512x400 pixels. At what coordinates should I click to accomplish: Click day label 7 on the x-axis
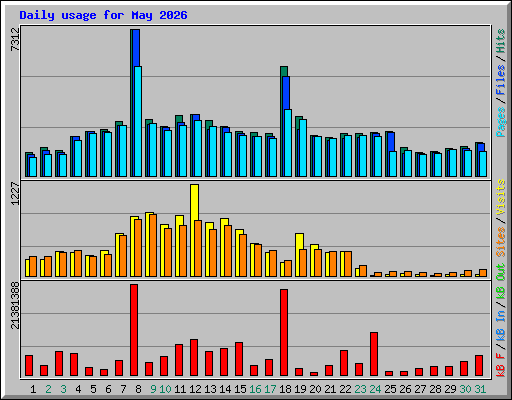(123, 389)
